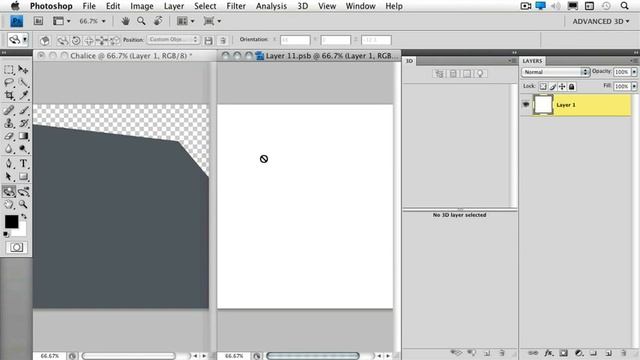Select the Gradient tool
This screenshot has width=640, height=360.
[23, 136]
